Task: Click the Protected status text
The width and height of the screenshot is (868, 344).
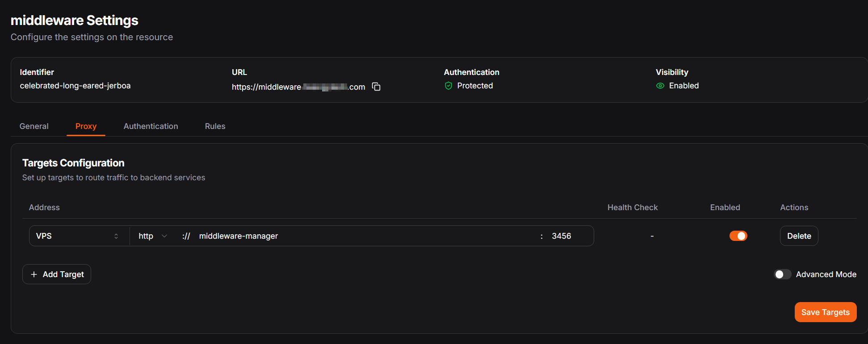Action: [x=475, y=86]
